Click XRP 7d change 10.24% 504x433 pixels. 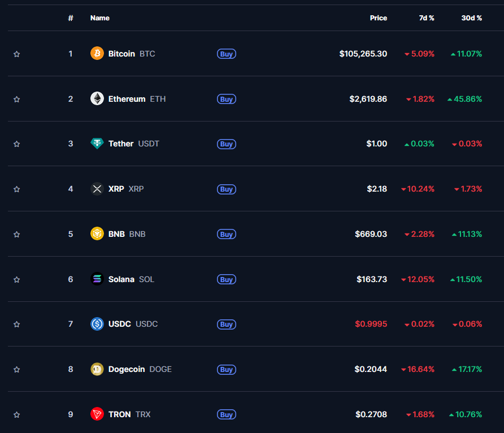click(x=418, y=189)
